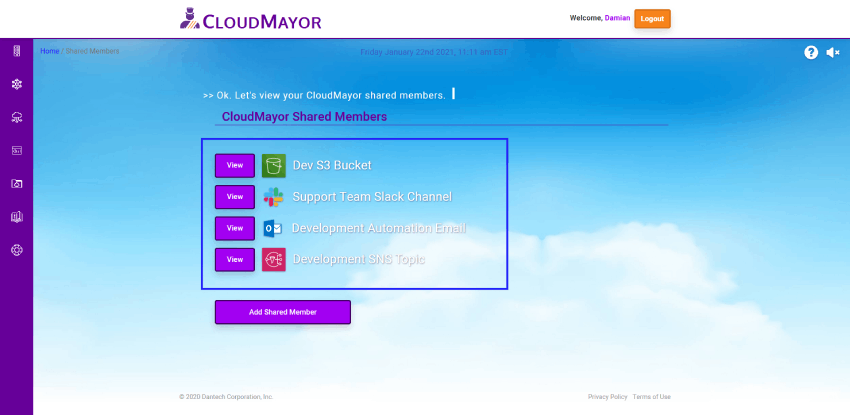This screenshot has height=415, width=850.
Task: Click the Dev S3 Bucket label
Action: (332, 165)
